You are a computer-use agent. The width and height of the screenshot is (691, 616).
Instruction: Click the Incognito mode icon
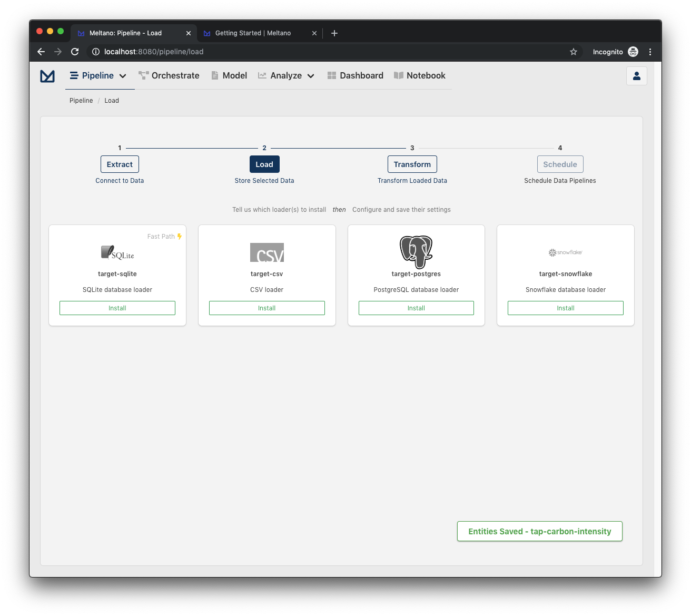(633, 52)
